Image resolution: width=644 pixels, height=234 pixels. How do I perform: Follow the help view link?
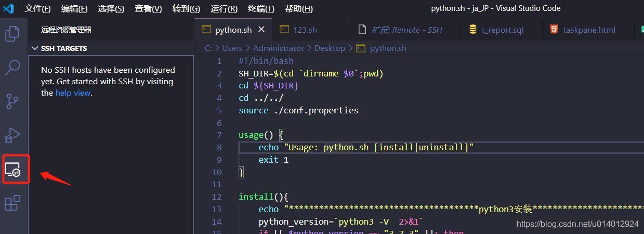click(73, 93)
